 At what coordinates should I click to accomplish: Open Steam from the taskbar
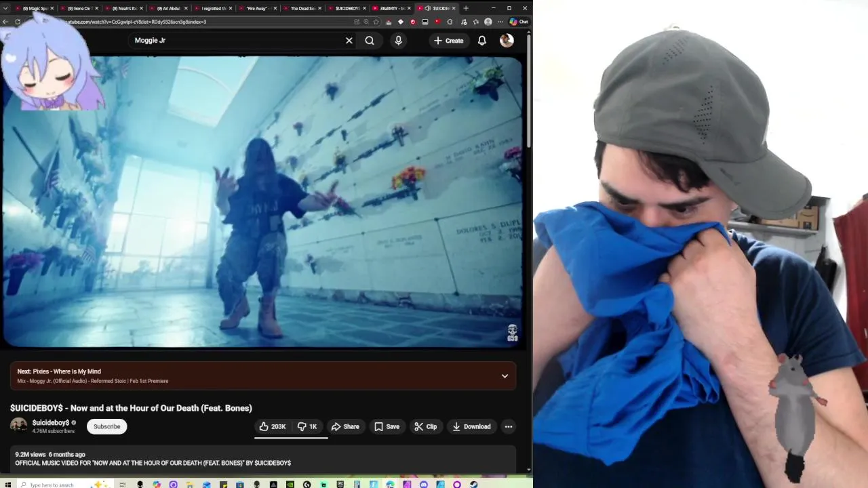[473, 485]
